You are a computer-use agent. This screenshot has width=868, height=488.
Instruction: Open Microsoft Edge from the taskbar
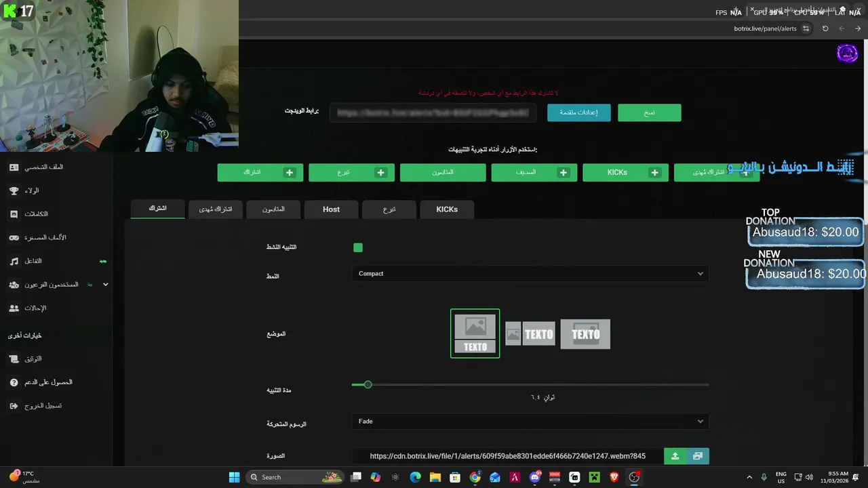pos(415,477)
